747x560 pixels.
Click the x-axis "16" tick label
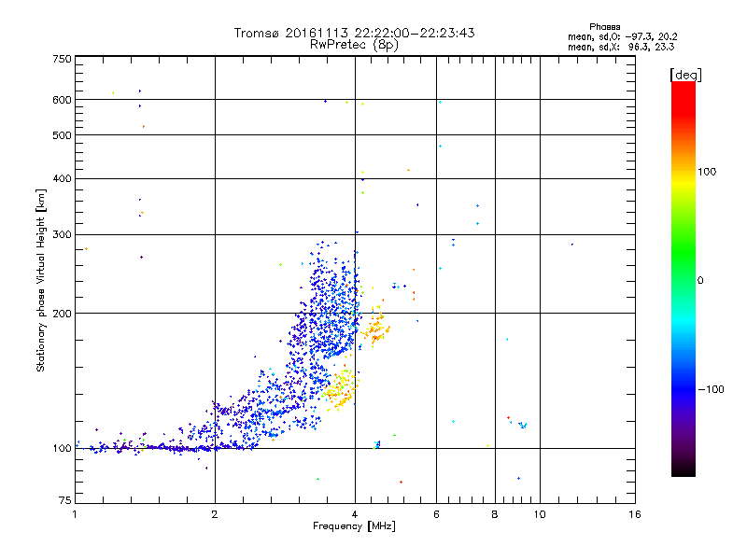pyautogui.click(x=635, y=514)
